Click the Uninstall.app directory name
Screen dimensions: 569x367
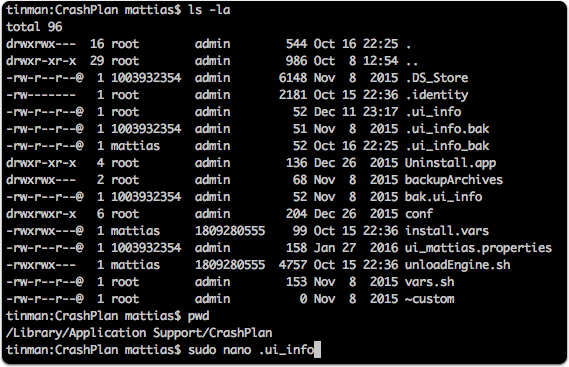click(450, 163)
